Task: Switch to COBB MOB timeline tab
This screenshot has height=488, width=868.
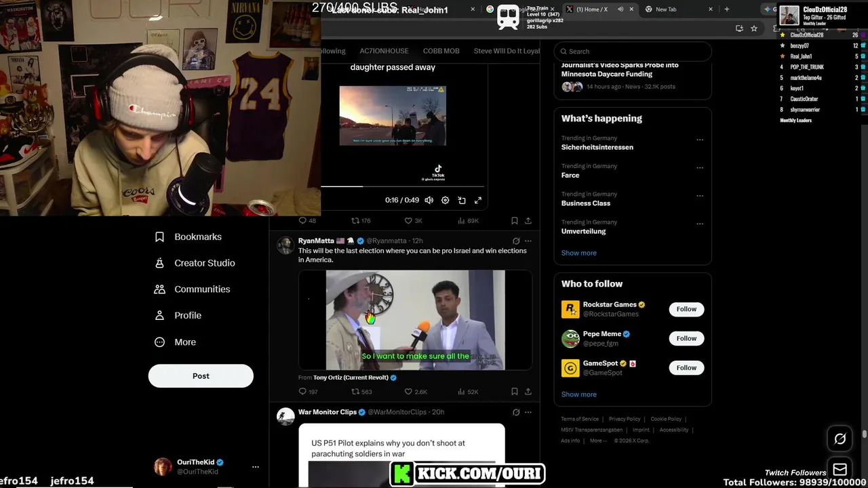Action: pyautogui.click(x=441, y=51)
